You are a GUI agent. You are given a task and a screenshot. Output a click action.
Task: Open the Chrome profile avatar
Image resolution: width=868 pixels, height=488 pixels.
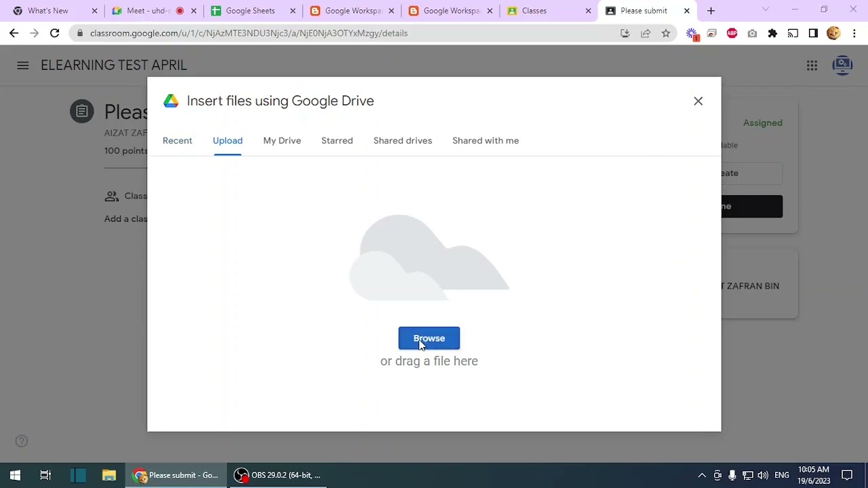(833, 33)
